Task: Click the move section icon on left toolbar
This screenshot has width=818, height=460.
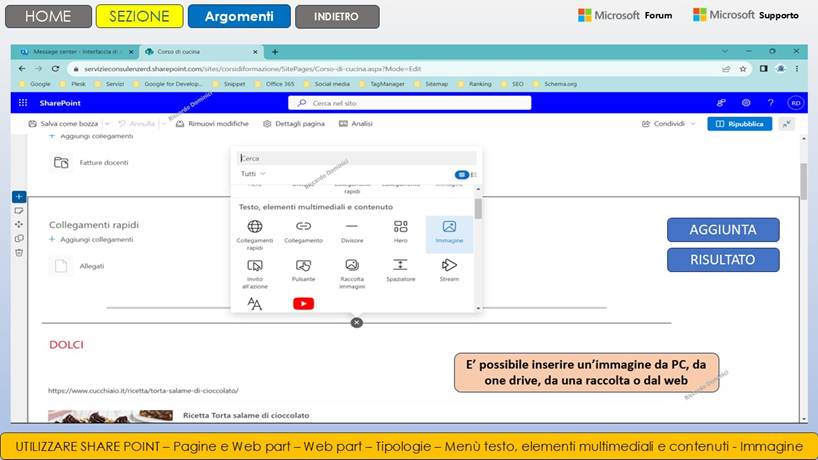Action: (19, 224)
